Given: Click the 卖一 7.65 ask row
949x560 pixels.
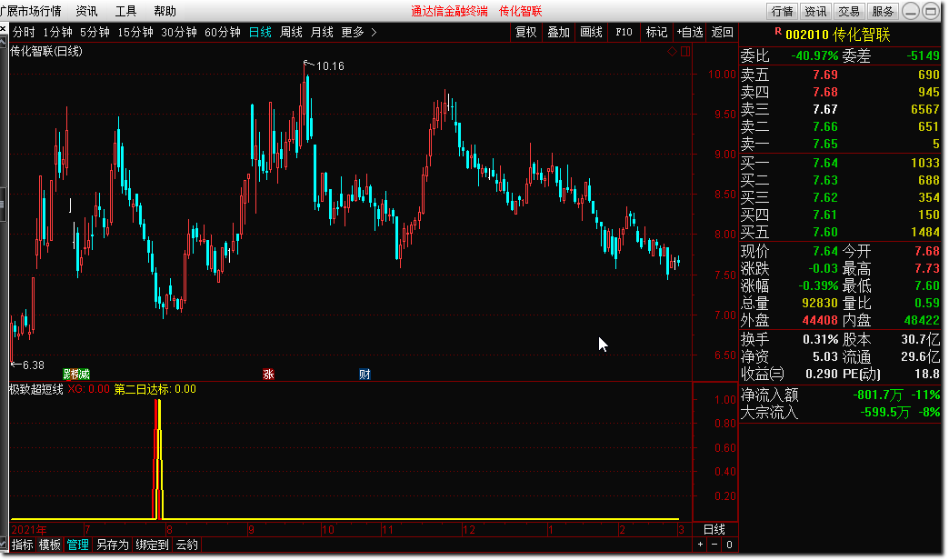Looking at the screenshot, I should 840,144.
